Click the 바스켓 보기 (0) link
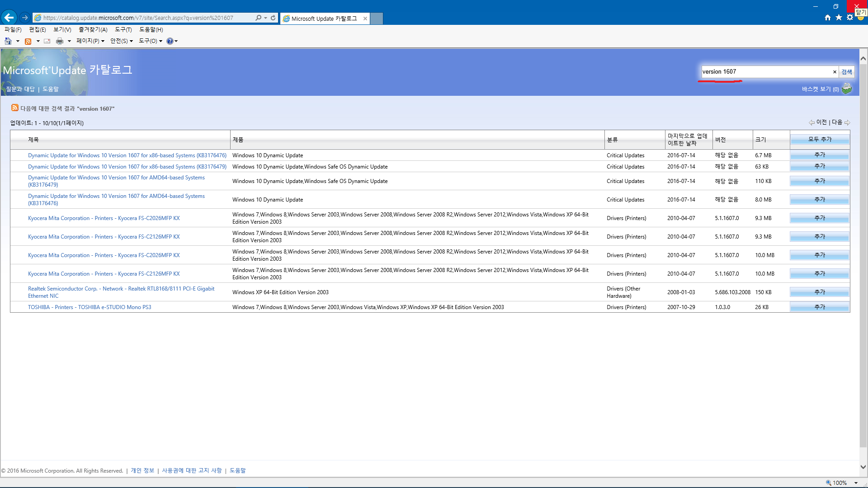The image size is (868, 488). [820, 89]
